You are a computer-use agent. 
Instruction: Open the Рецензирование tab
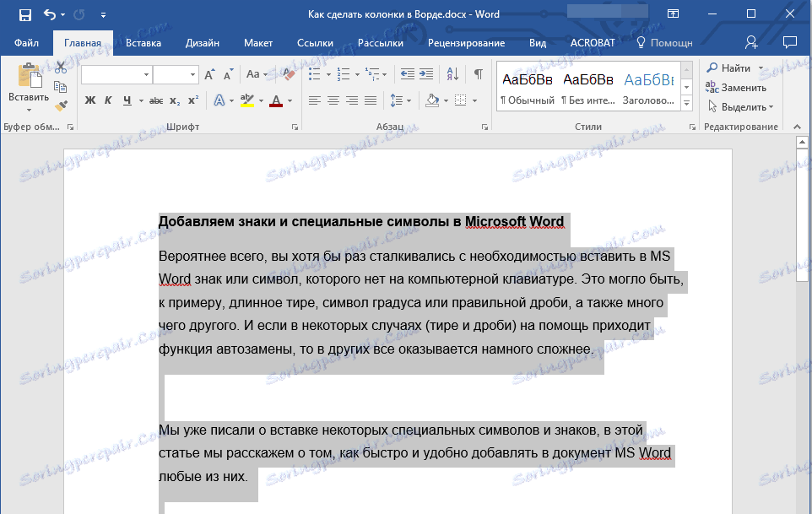468,41
